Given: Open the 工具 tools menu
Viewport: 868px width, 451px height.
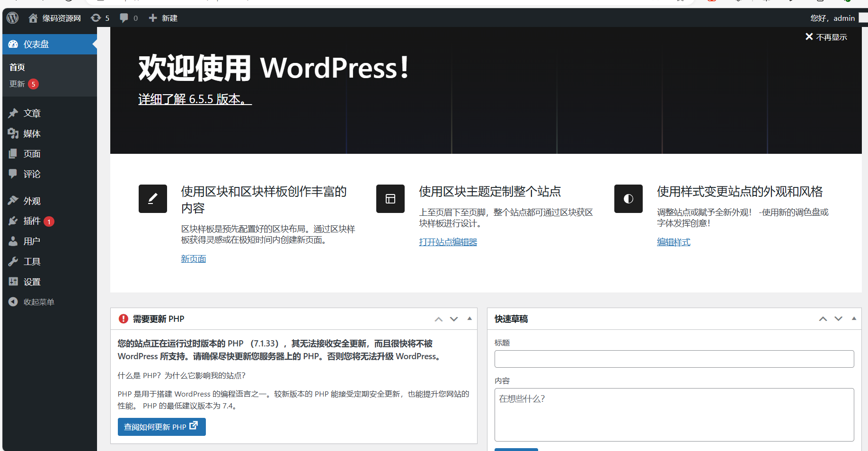Looking at the screenshot, I should pos(50,262).
